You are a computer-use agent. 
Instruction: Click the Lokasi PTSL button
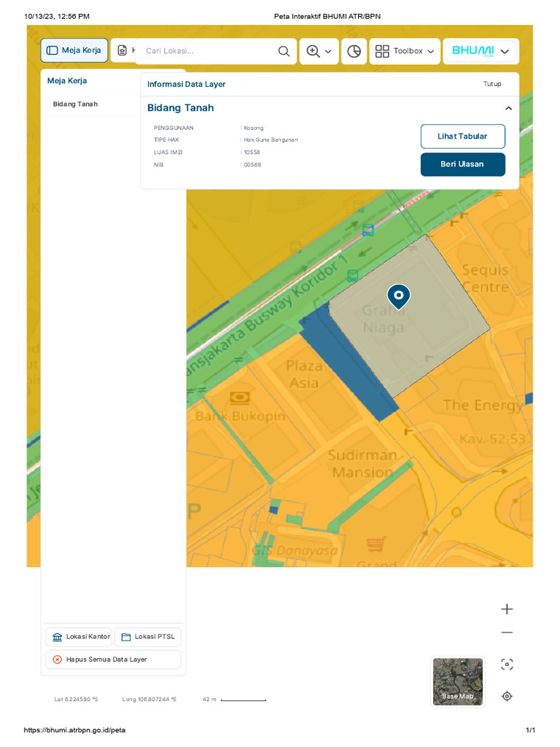[x=148, y=636]
